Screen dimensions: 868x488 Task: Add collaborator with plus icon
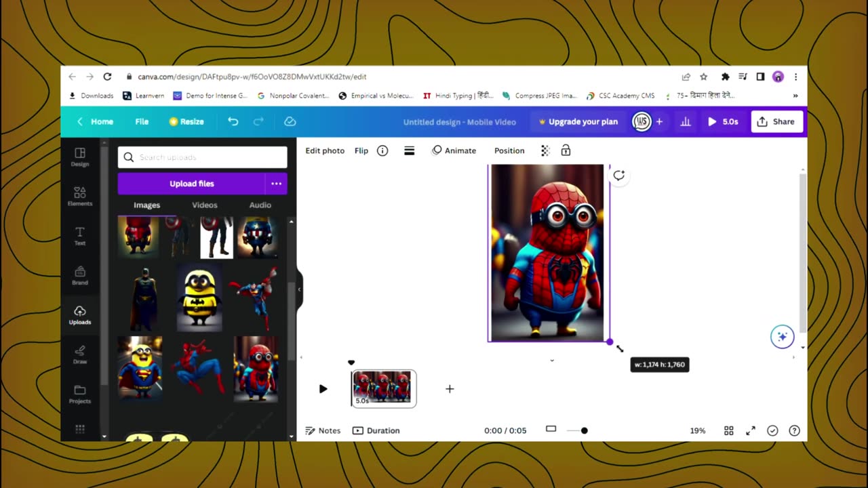pyautogui.click(x=659, y=121)
